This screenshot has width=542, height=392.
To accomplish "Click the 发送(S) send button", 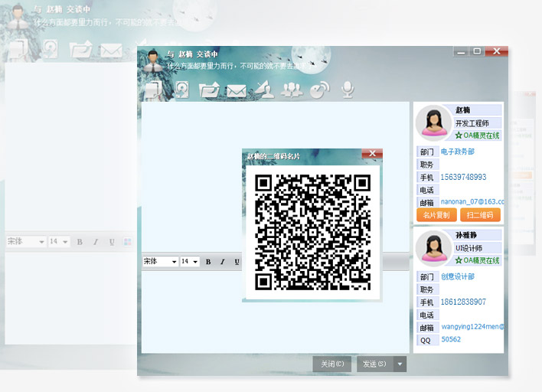I will 374,364.
